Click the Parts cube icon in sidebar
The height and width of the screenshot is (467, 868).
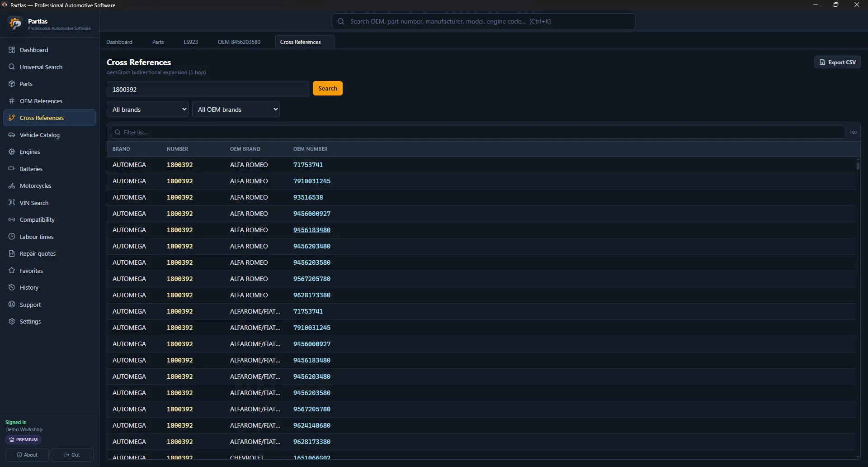pyautogui.click(x=12, y=84)
